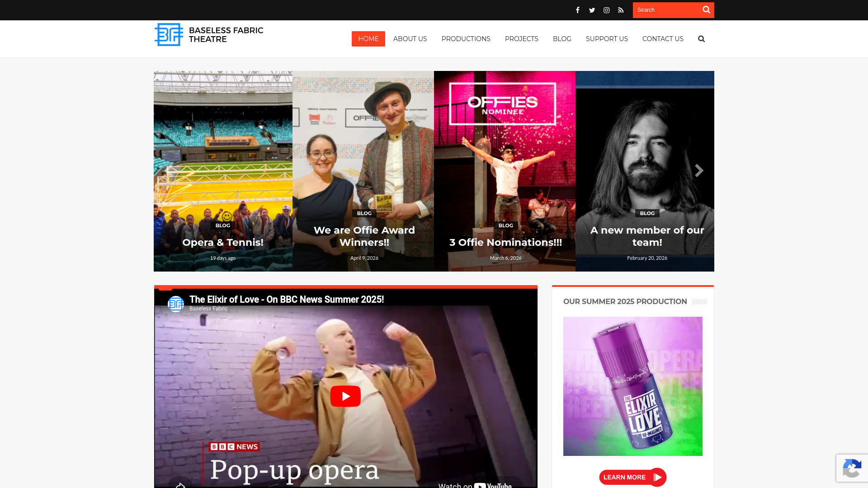The height and width of the screenshot is (488, 868).
Task: Click the Elixir of Love poster image
Action: click(x=633, y=386)
